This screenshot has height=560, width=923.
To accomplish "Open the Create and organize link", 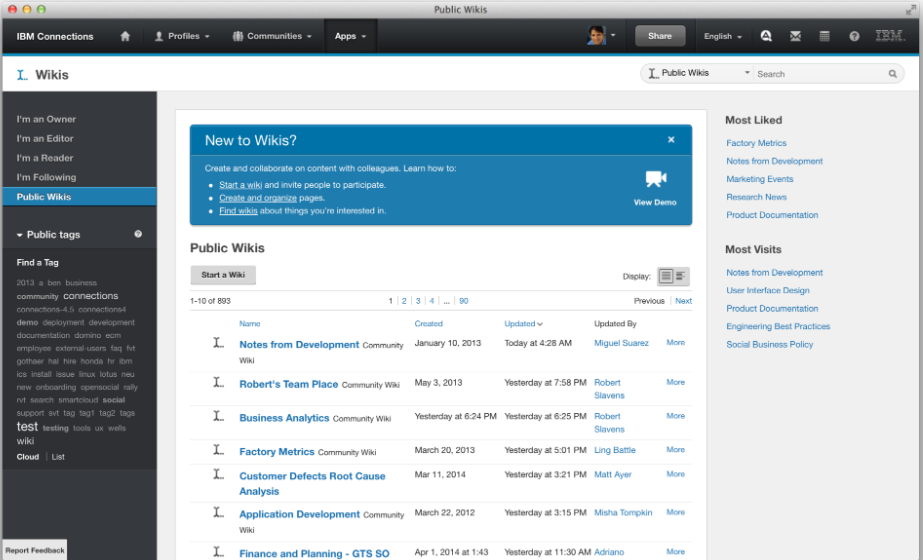I will point(258,198).
